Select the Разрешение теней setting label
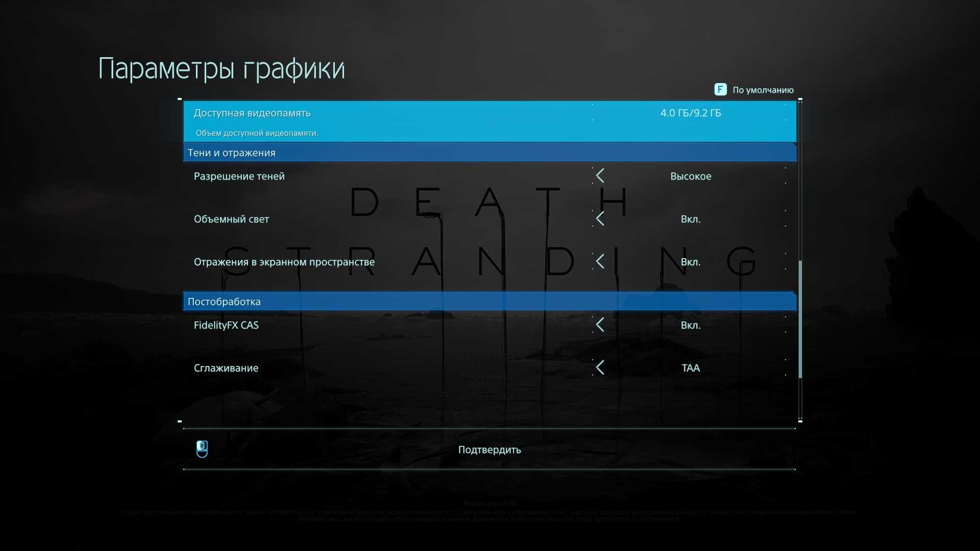Image resolution: width=980 pixels, height=551 pixels. pyautogui.click(x=239, y=176)
